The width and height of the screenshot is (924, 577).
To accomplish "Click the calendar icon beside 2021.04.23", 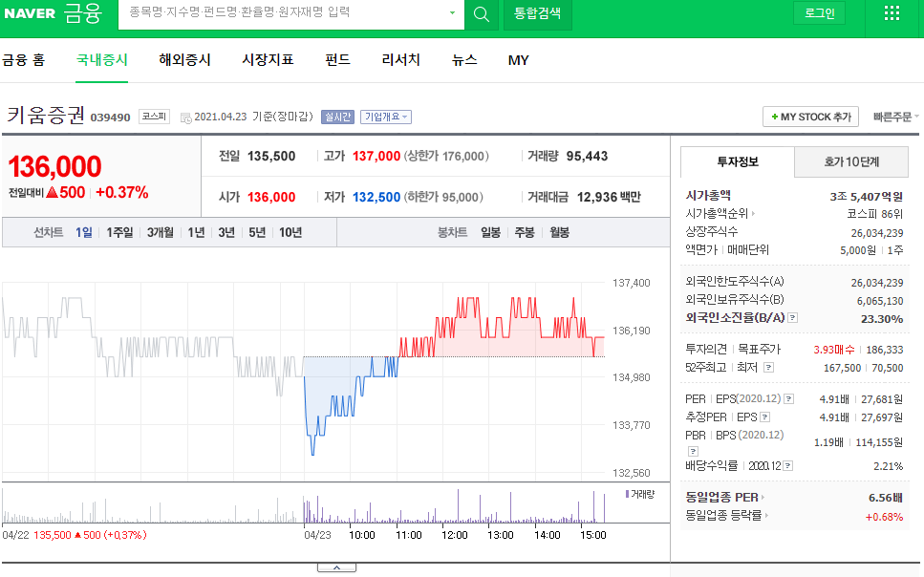I will [185, 118].
